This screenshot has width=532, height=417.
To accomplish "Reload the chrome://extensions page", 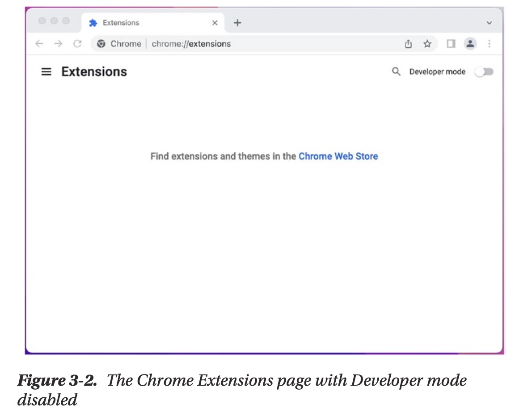I will click(77, 44).
